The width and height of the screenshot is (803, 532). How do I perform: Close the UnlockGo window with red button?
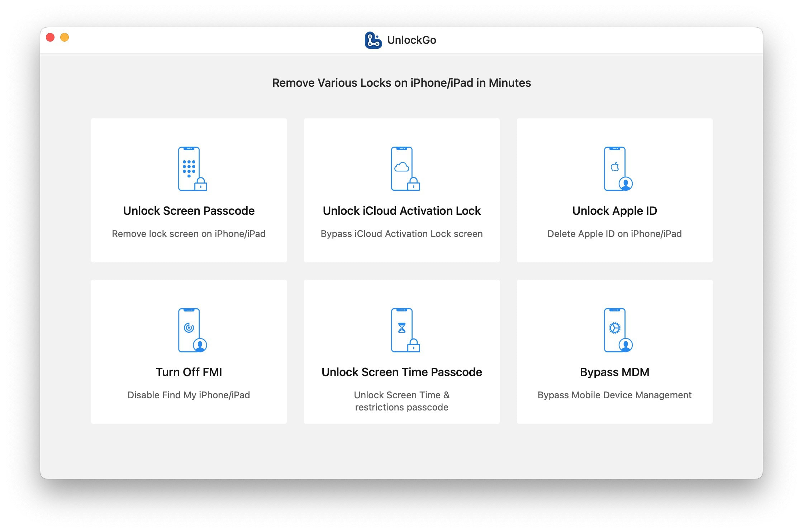pos(51,37)
